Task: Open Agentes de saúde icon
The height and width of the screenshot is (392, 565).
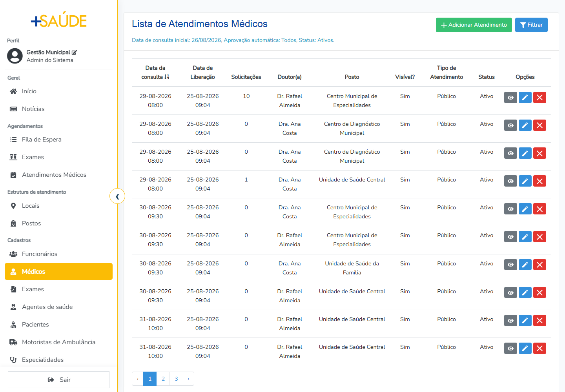Action: click(x=13, y=307)
